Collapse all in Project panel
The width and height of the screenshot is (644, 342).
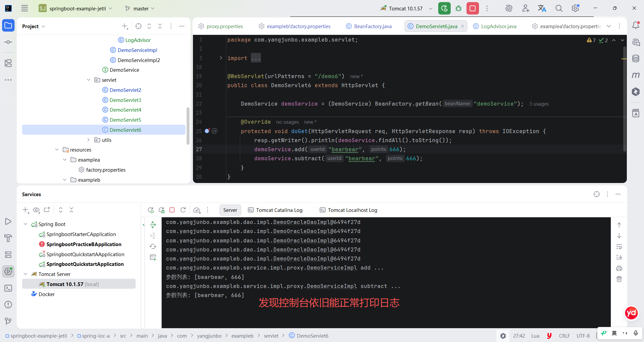pyautogui.click(x=160, y=26)
